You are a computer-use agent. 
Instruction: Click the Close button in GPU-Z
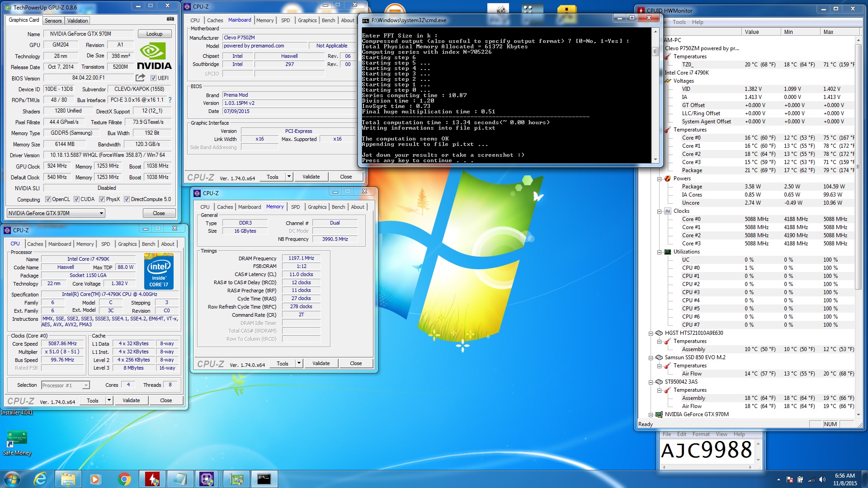pos(159,213)
